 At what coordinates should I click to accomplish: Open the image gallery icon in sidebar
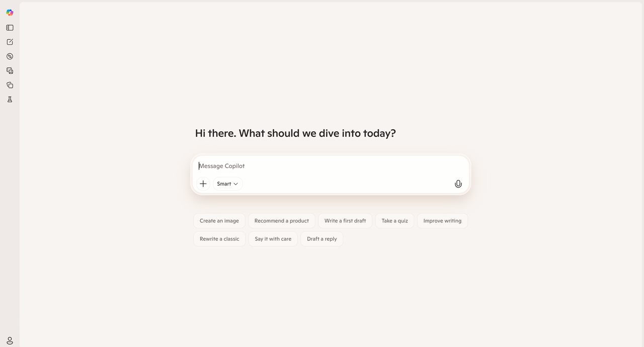click(x=10, y=70)
